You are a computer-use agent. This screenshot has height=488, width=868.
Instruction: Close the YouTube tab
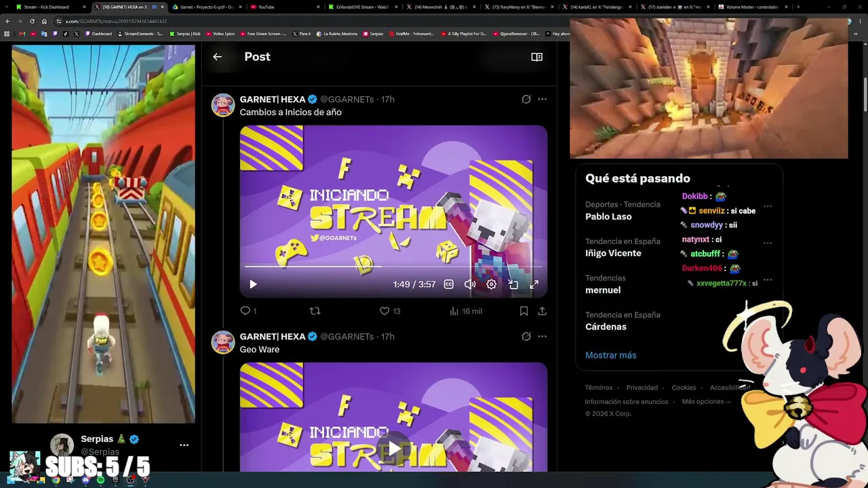(318, 7)
